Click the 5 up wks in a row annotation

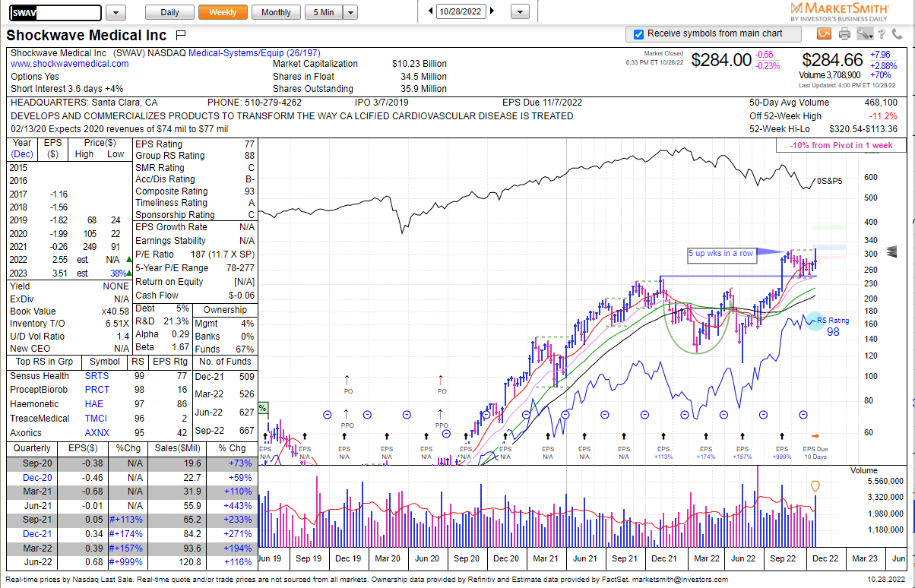pyautogui.click(x=721, y=253)
